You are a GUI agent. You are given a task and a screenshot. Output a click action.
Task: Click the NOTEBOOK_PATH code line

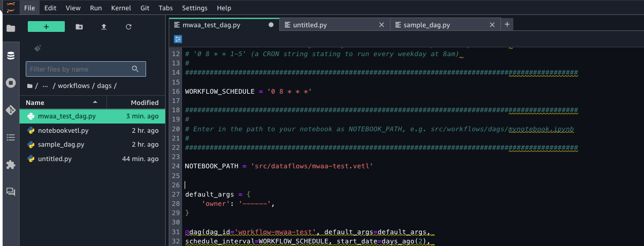point(278,166)
